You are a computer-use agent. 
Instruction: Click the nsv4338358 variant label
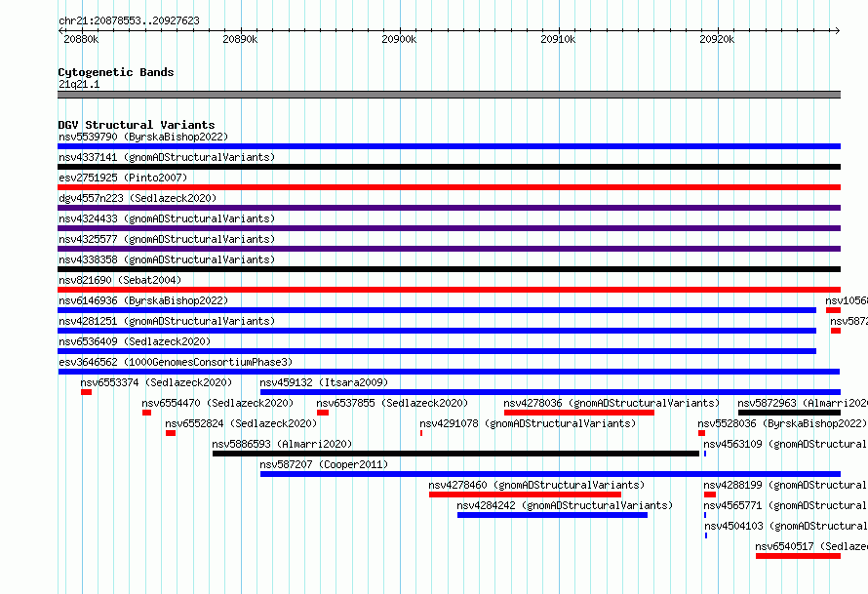click(167, 259)
